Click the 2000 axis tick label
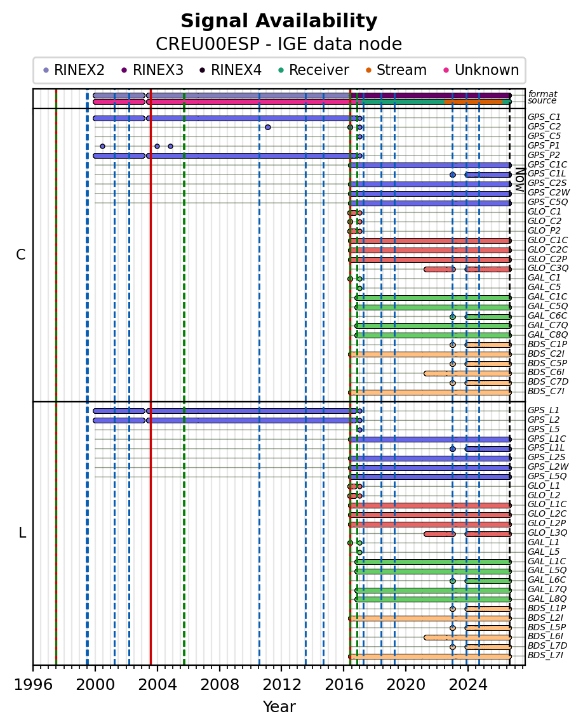 tap(95, 685)
